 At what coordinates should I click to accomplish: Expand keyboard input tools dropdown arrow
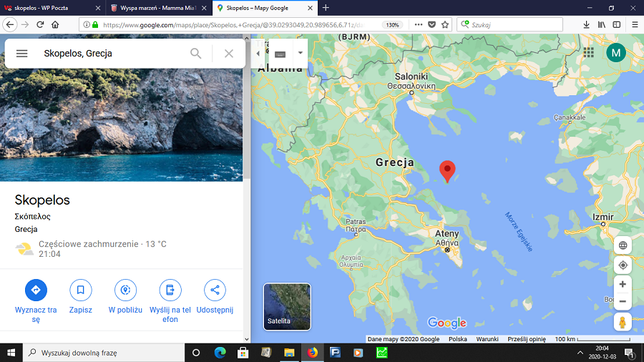click(301, 54)
